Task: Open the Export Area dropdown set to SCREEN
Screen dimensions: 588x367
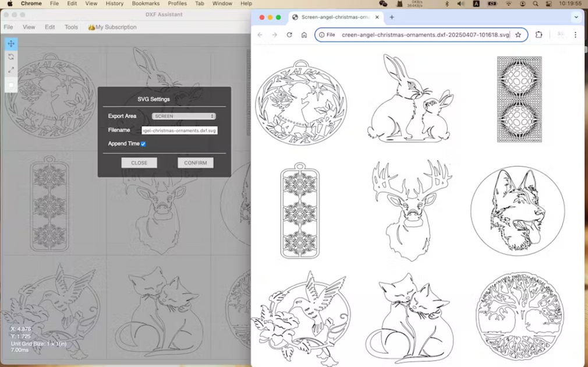Action: click(182, 116)
